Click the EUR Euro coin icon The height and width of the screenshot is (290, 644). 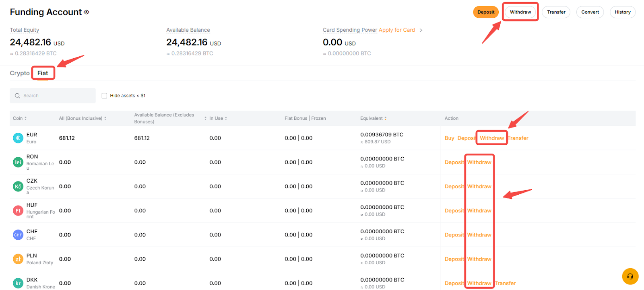click(x=18, y=138)
